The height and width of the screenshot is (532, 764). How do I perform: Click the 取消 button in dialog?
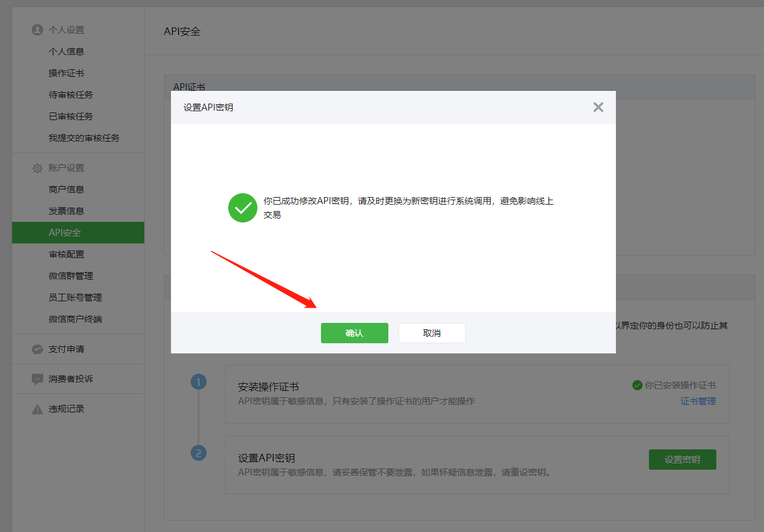(x=432, y=333)
